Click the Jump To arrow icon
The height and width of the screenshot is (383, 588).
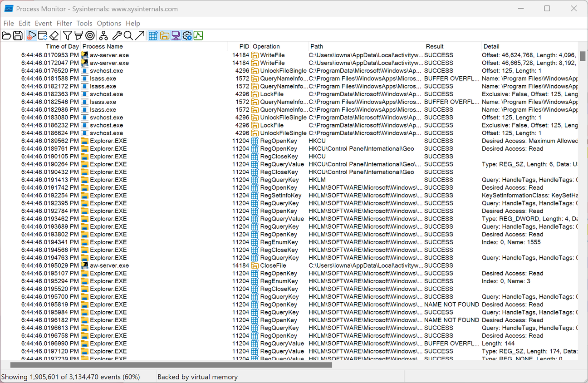[x=140, y=35]
